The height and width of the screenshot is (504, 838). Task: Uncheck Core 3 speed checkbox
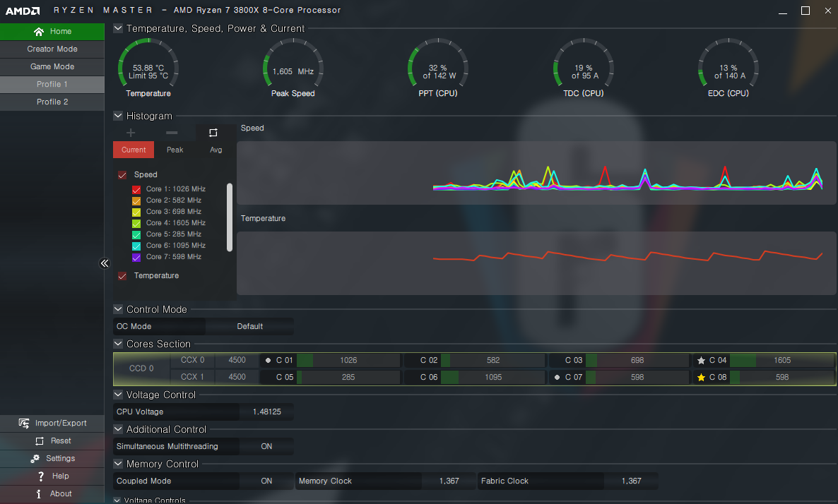tap(136, 212)
